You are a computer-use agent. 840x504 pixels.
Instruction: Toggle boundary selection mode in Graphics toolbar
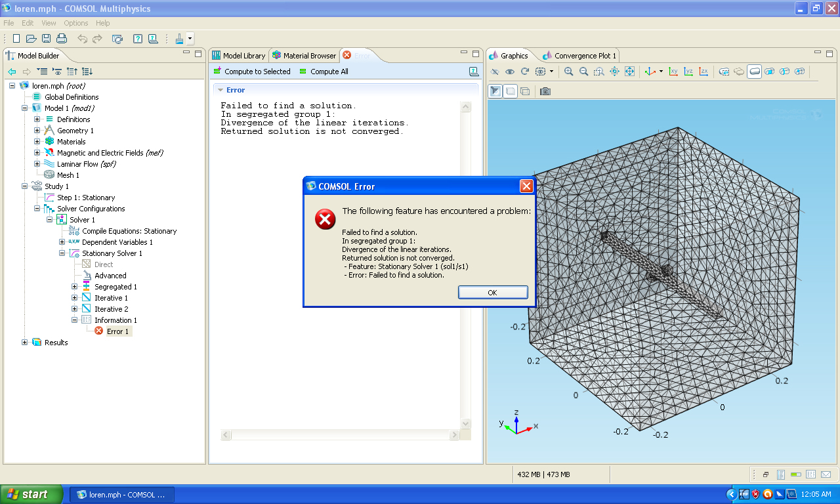click(x=770, y=72)
